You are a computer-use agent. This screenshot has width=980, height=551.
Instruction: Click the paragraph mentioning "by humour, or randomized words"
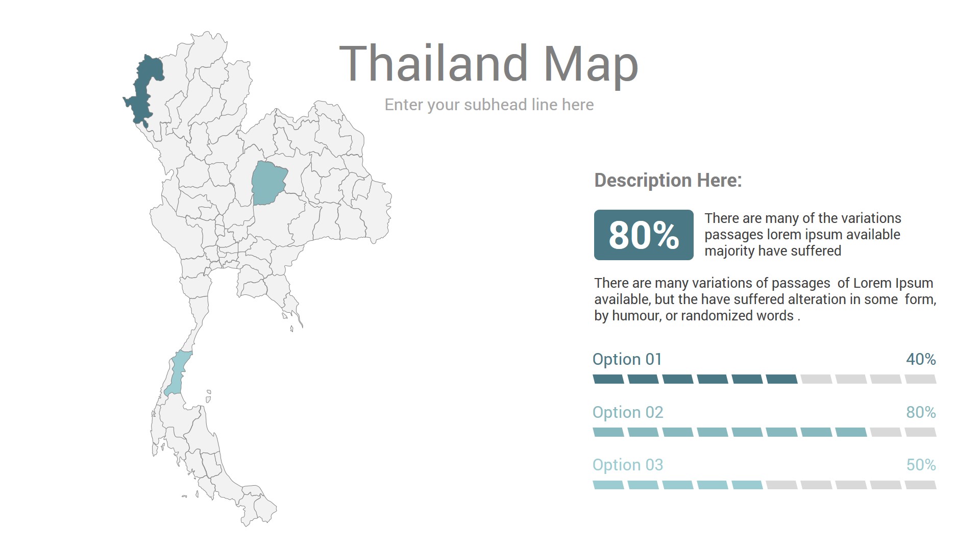tap(765, 299)
